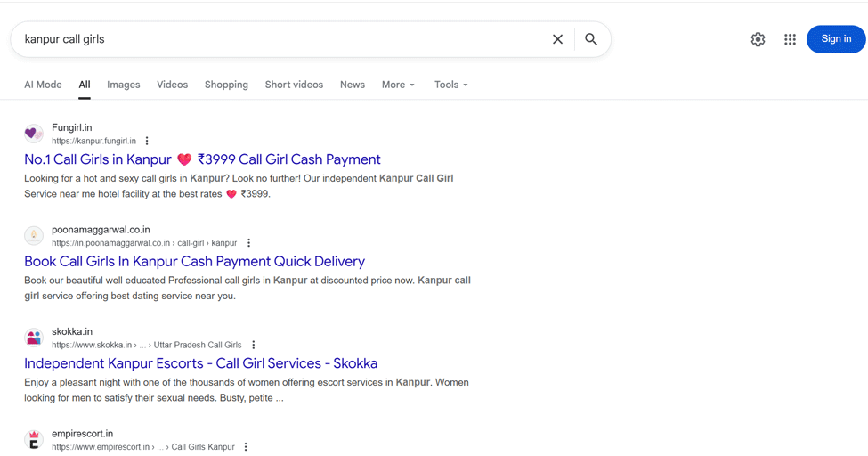Switch to the News tab
868x456 pixels.
(352, 85)
